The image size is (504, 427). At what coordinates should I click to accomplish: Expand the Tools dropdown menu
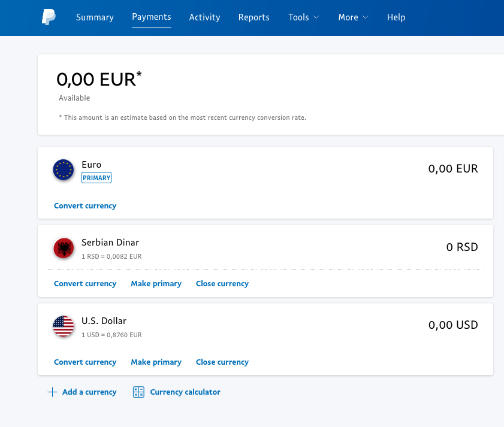(x=303, y=17)
